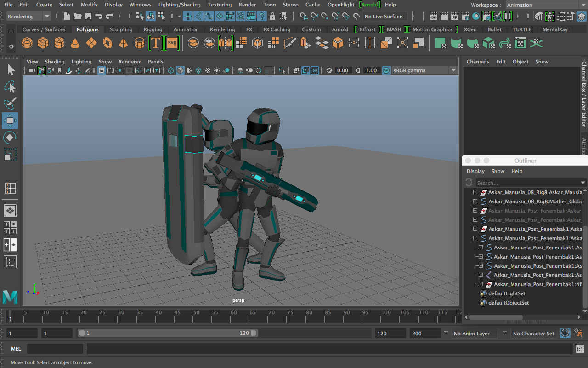This screenshot has height=368, width=588.
Task: Open the UV Editor shelf icon
Action: 520,43
